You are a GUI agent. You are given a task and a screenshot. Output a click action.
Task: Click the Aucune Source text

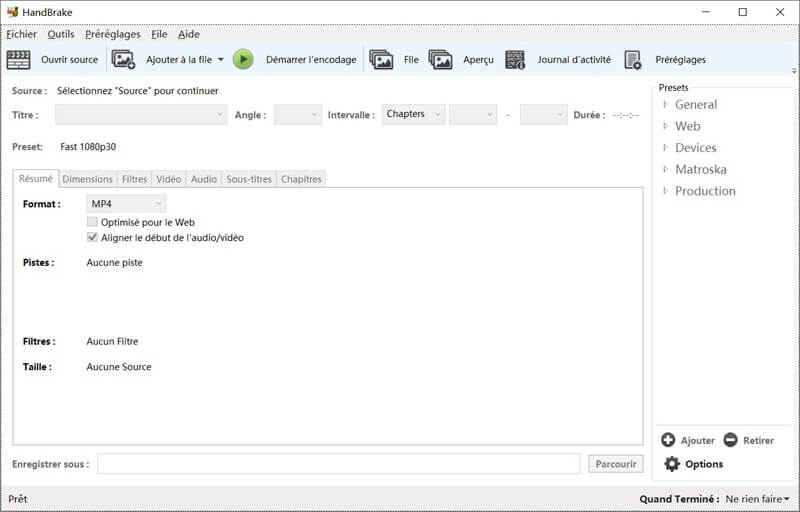click(x=119, y=367)
